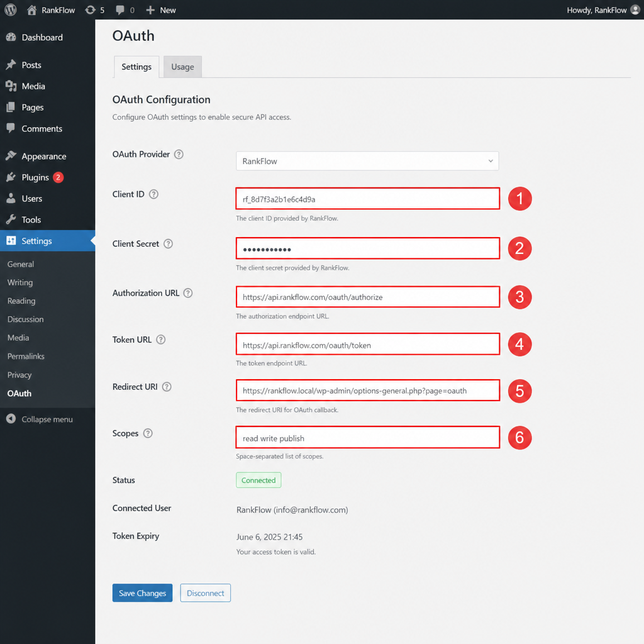This screenshot has width=644, height=644.
Task: Click the Plugins update badge showing 2
Action: [x=58, y=177]
